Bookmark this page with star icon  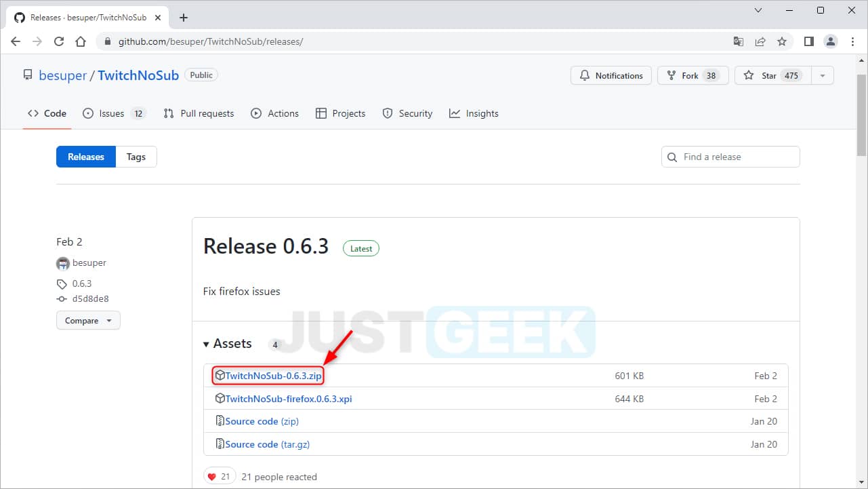(x=782, y=41)
